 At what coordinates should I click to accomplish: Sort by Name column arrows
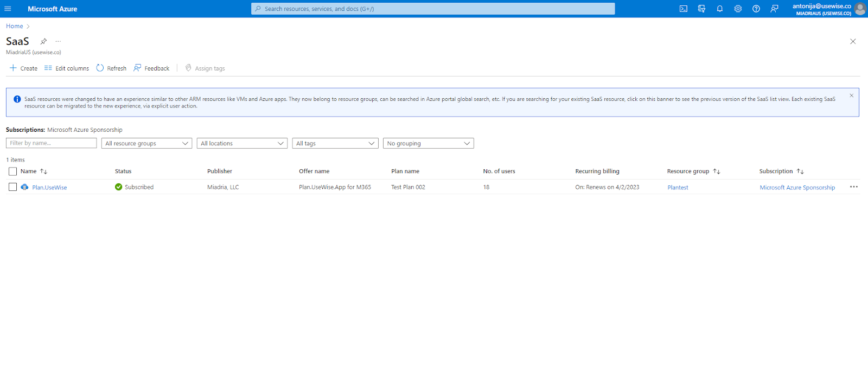click(44, 171)
